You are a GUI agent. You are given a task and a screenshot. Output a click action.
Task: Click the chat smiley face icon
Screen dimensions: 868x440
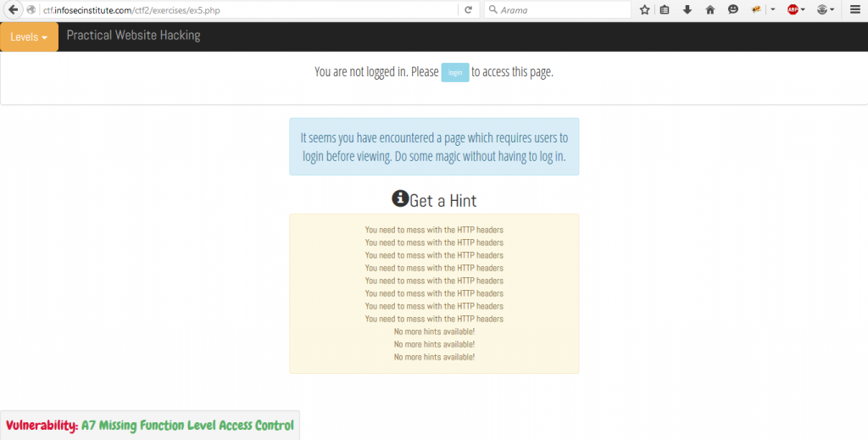point(732,10)
